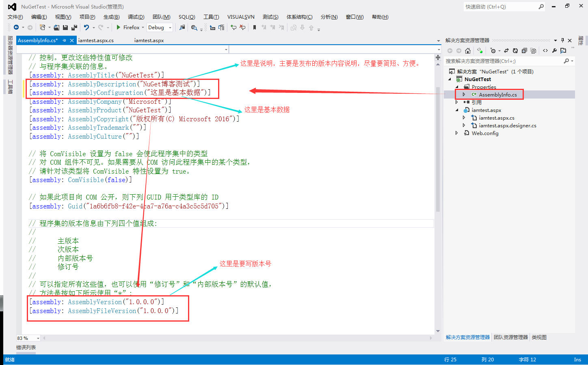The width and height of the screenshot is (588, 365).
Task: Collapse the Properties folder node
Action: (x=457, y=87)
